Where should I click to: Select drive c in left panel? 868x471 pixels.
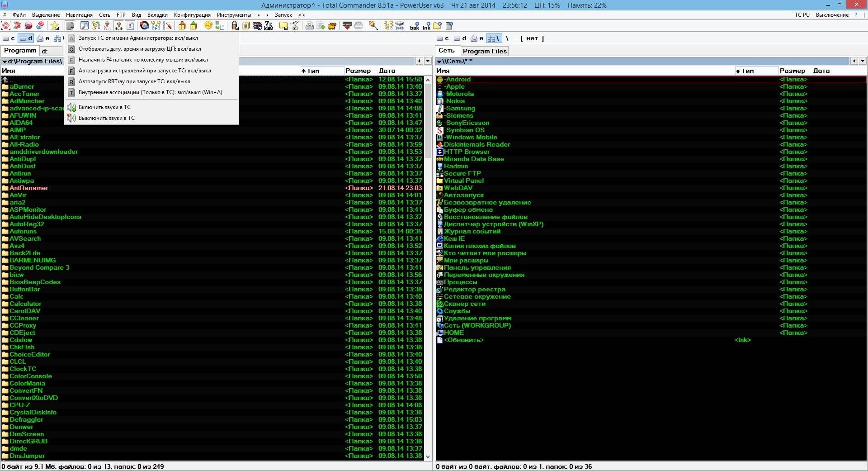point(9,38)
